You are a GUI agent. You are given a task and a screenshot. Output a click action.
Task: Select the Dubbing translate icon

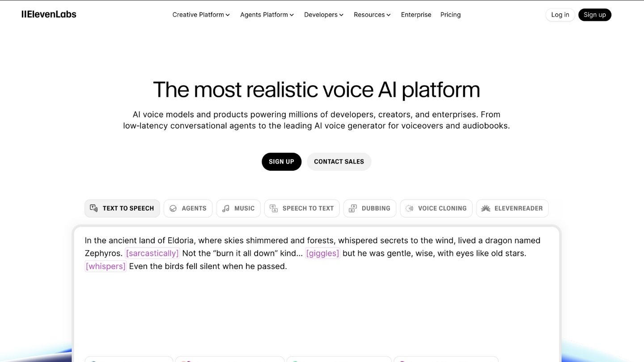point(353,208)
